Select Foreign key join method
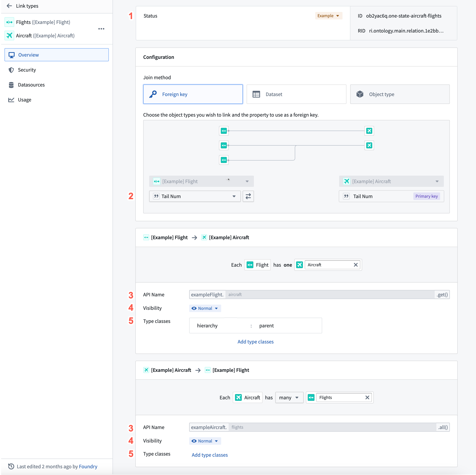 [x=193, y=94]
